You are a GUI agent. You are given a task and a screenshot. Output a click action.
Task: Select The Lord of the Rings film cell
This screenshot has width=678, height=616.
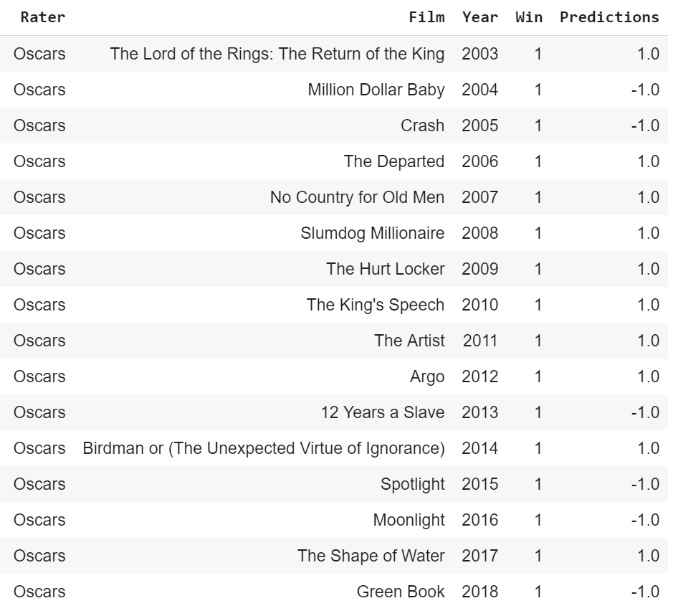277,54
